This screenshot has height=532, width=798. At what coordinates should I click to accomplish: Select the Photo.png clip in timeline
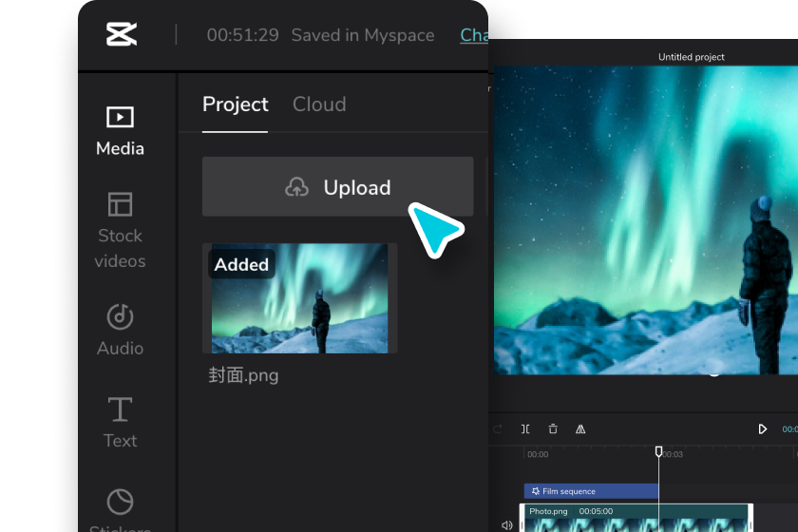[x=636, y=518]
